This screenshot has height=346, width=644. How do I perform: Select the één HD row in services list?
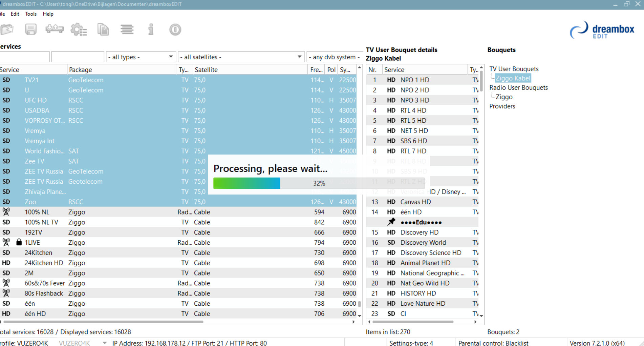coord(178,313)
